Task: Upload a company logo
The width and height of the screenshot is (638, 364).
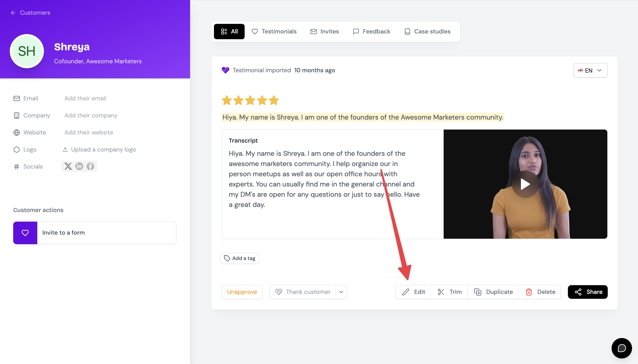Action: pyautogui.click(x=99, y=150)
